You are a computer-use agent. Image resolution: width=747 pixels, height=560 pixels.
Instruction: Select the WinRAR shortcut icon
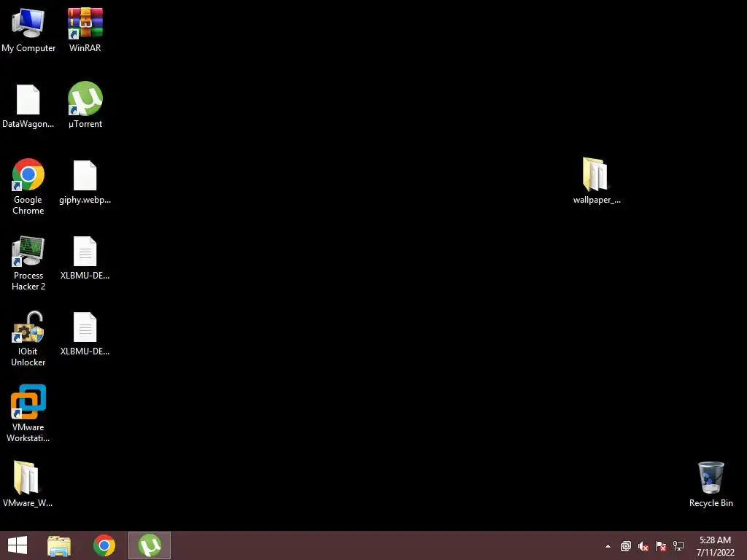click(85, 29)
